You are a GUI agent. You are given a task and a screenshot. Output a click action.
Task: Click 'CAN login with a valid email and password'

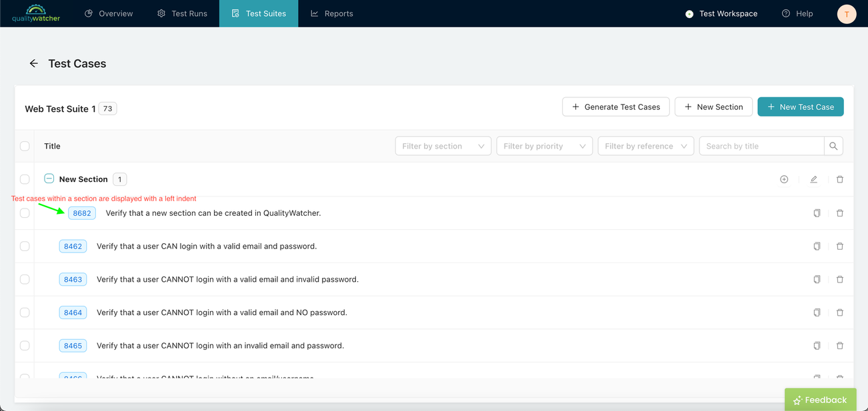pos(207,246)
